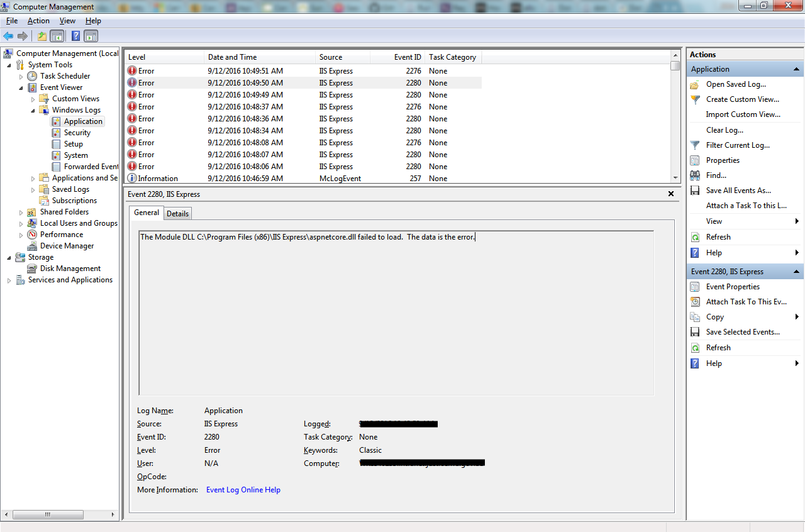805x532 pixels.
Task: Select McLogEvent Information event row
Action: click(x=303, y=179)
